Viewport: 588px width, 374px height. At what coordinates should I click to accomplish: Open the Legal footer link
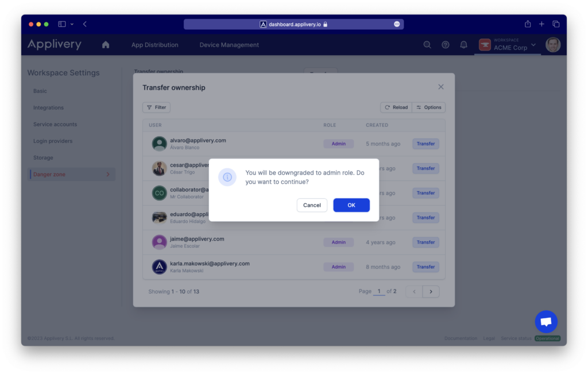coord(489,338)
